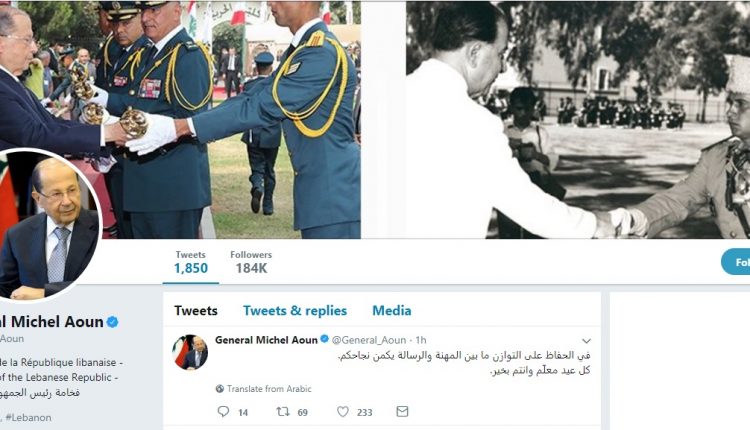Click the envelope direct message icon
Screen dimensions: 750x430
[402, 411]
